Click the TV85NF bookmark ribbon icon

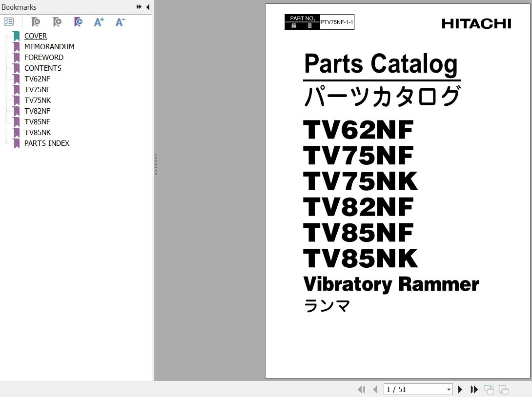point(17,122)
